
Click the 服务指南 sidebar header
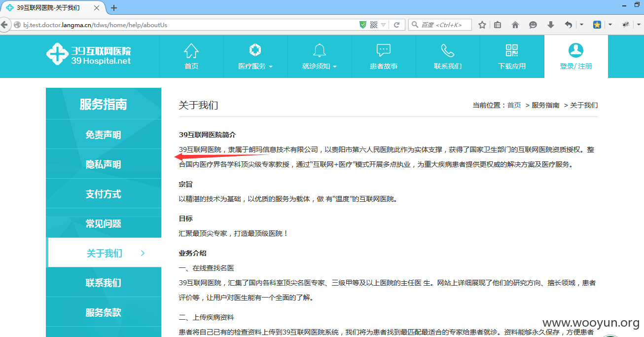pyautogui.click(x=104, y=104)
